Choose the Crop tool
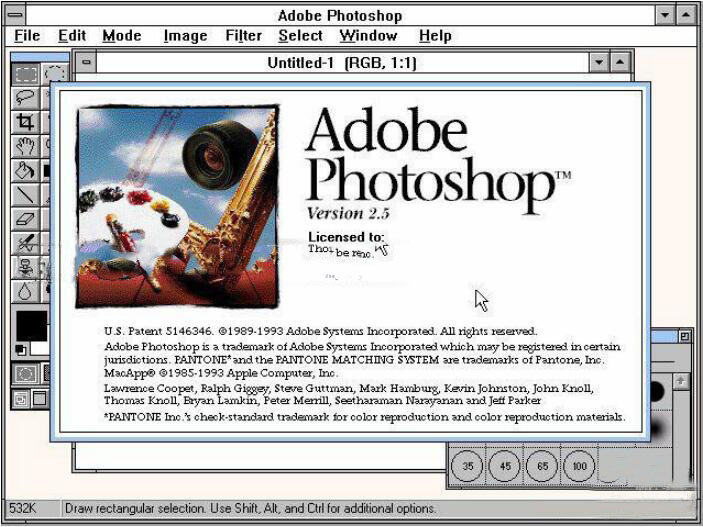This screenshot has height=527, width=703. pos(26,122)
